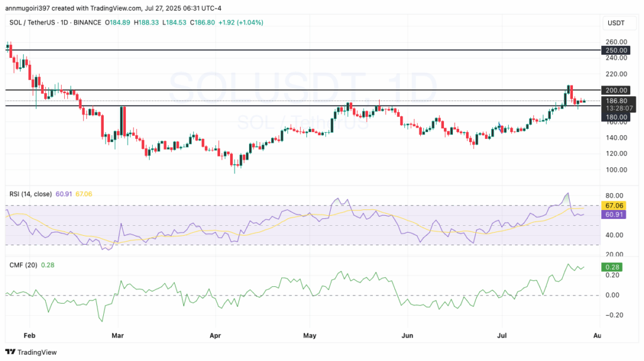
Task: Click the Jul label on the time axis
Action: click(501, 336)
